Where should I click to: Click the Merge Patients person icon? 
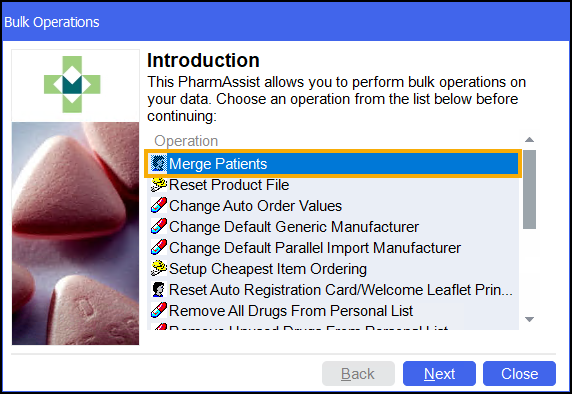click(159, 163)
